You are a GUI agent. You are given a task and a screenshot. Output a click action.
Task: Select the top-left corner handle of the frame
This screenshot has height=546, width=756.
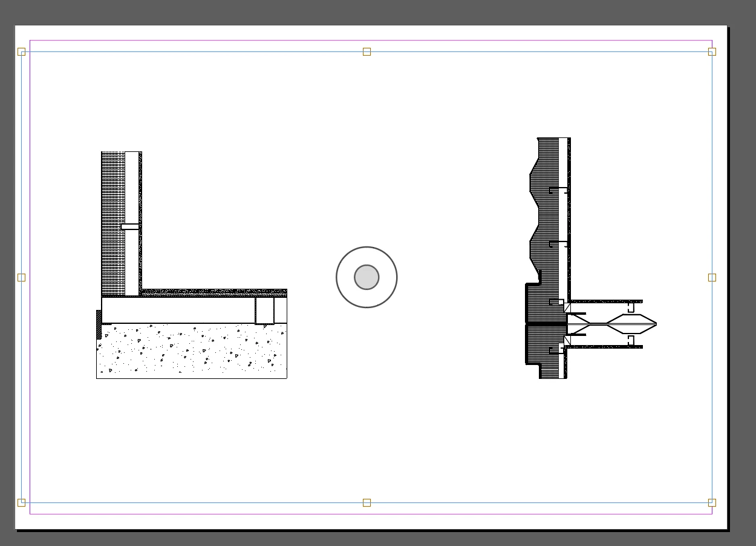pos(21,51)
